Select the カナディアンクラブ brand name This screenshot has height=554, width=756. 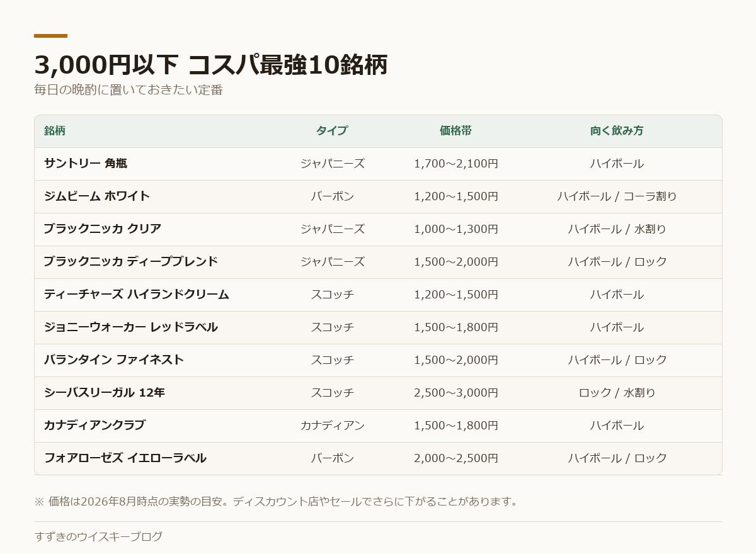[94, 426]
